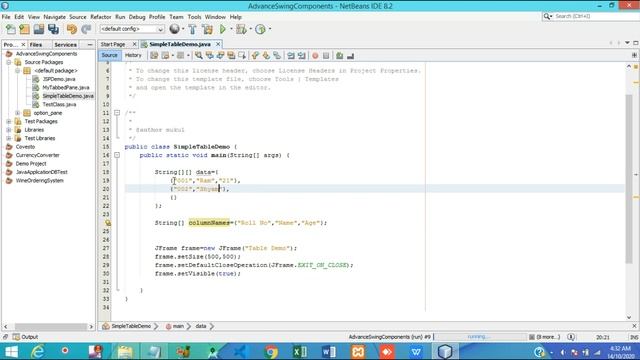Click the SimpleTableDemo breadcrumb
The height and width of the screenshot is (360, 640).
click(131, 326)
